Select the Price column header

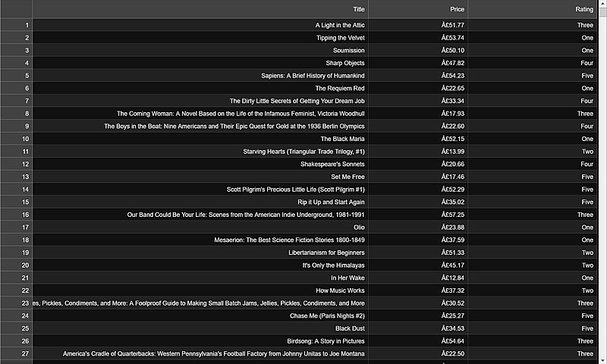(x=418, y=9)
